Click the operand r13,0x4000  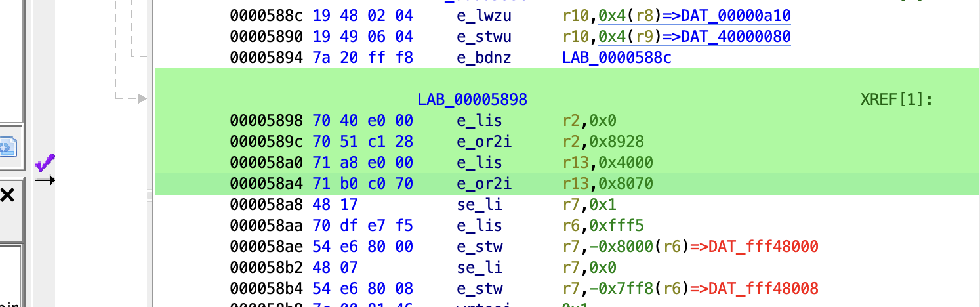[607, 163]
